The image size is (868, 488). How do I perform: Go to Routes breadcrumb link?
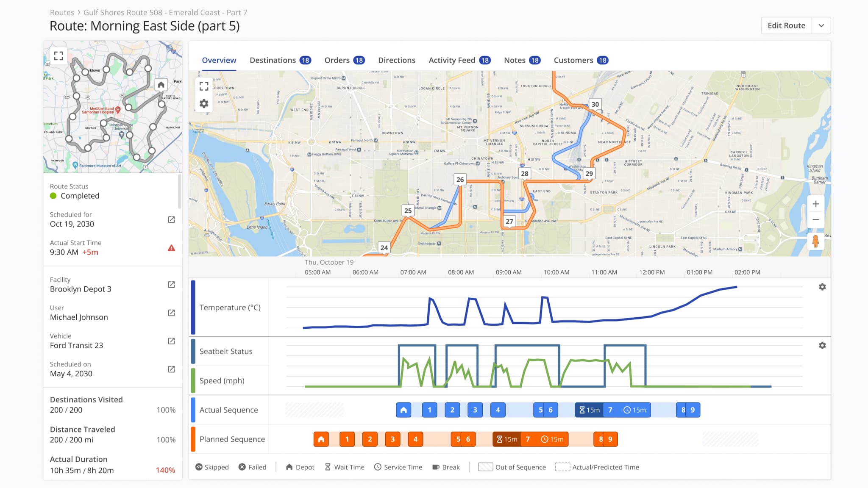[62, 13]
